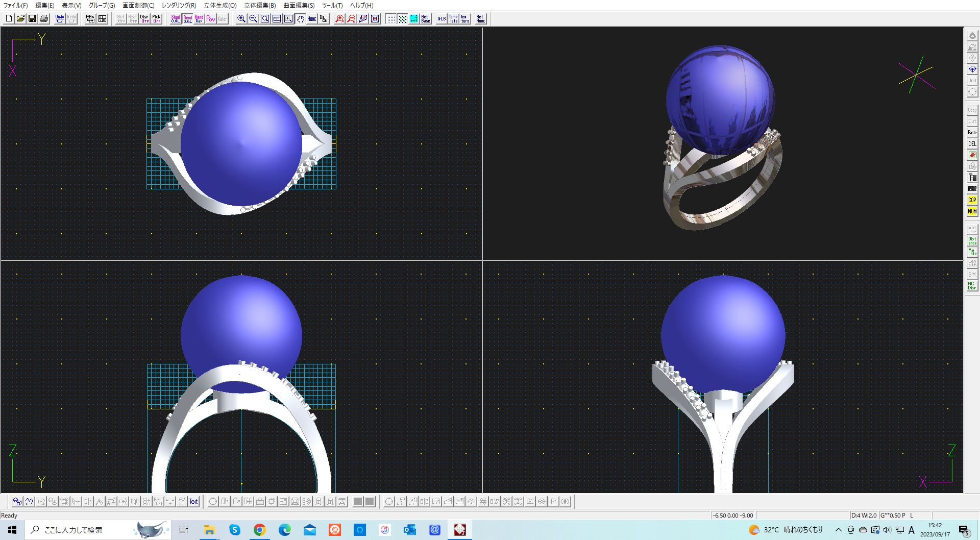The height and width of the screenshot is (540, 980).
Task: Open the レンダリング(R) menu
Action: click(x=179, y=6)
